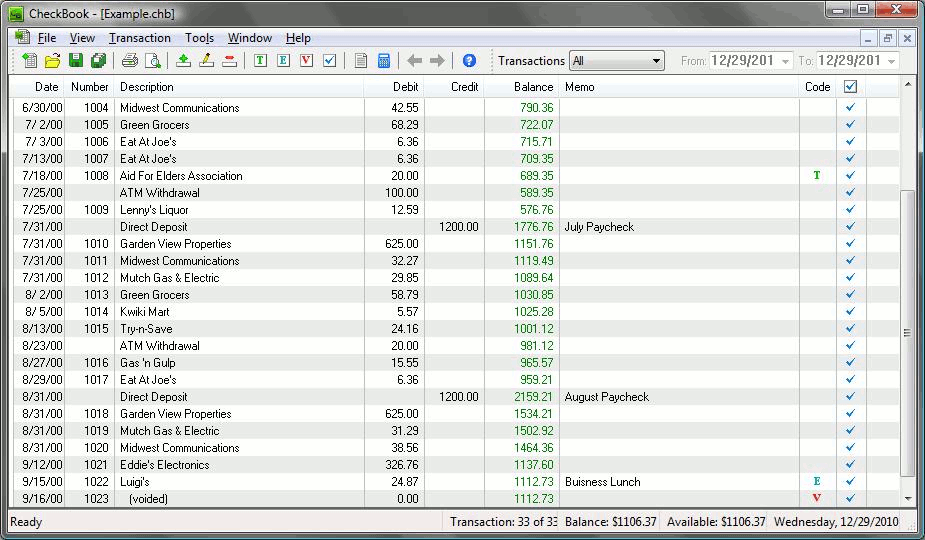
Task: Open print preview with magnifier page icon
Action: (x=153, y=60)
